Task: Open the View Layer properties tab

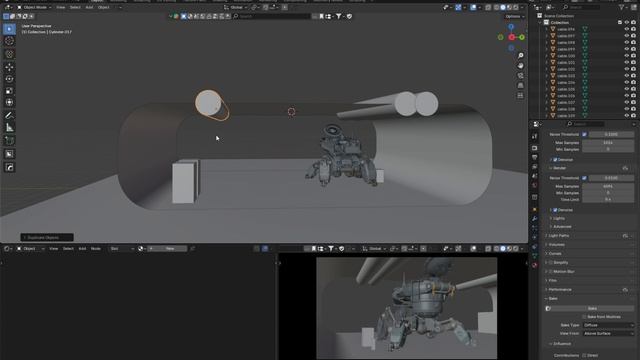Action: click(x=535, y=167)
